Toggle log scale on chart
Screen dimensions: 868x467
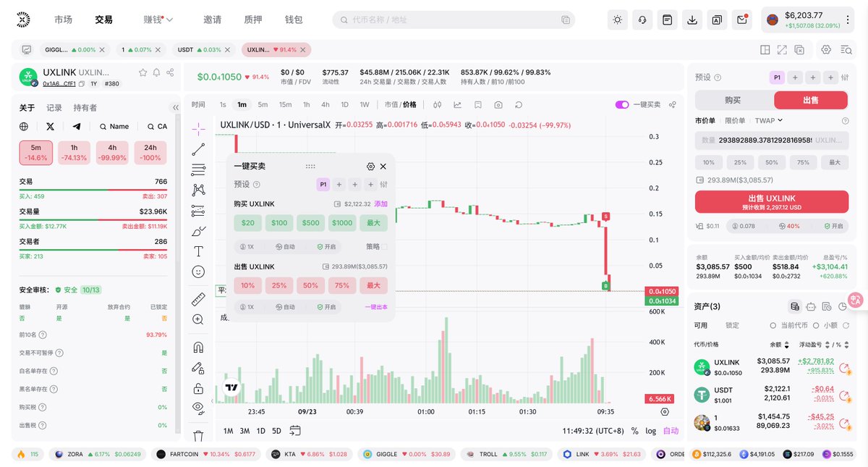[651, 431]
